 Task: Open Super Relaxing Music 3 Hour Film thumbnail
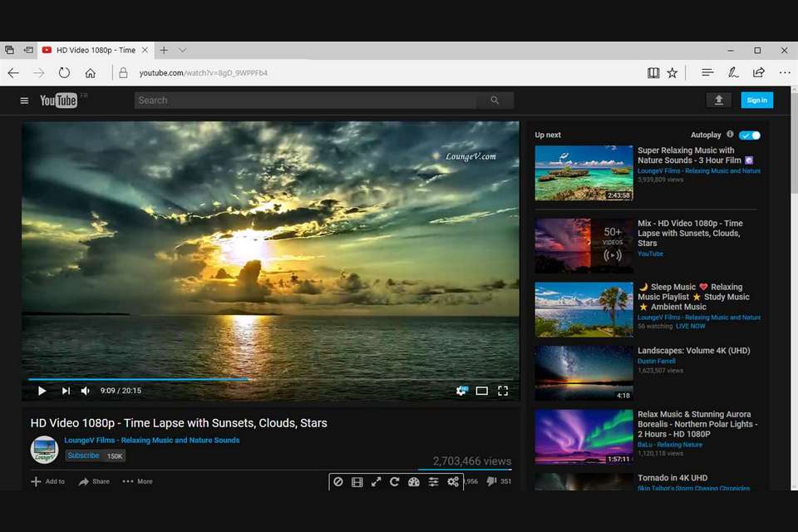coord(584,173)
